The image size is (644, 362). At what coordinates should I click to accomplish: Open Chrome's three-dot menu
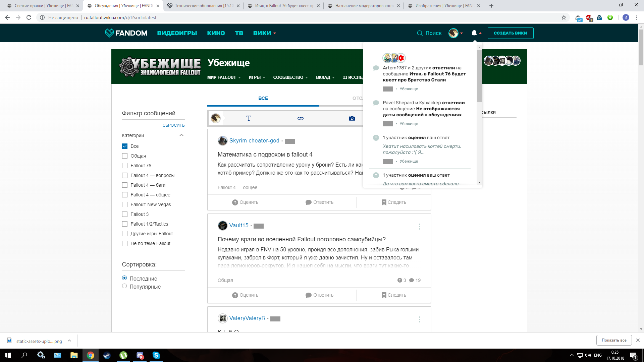[x=636, y=17]
